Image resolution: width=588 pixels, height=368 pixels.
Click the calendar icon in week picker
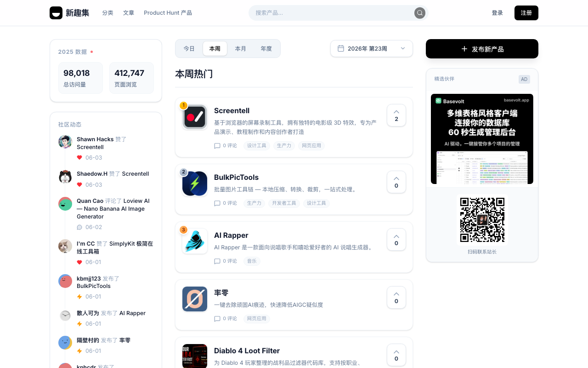tap(341, 48)
